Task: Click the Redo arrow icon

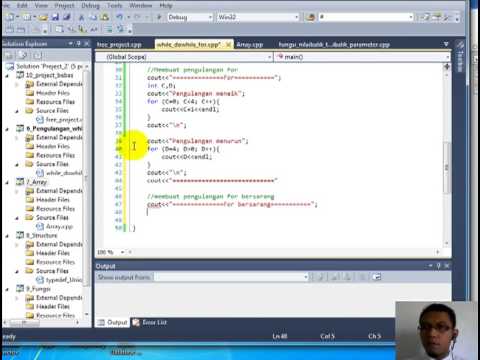Action: tap(137, 17)
